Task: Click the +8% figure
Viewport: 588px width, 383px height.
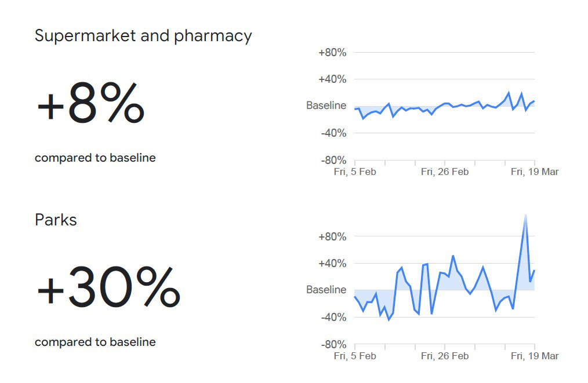Action: coord(90,104)
